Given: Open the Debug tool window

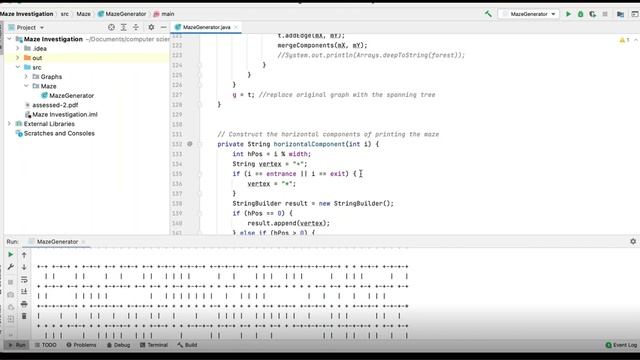Looking at the screenshot, I should tap(118, 345).
